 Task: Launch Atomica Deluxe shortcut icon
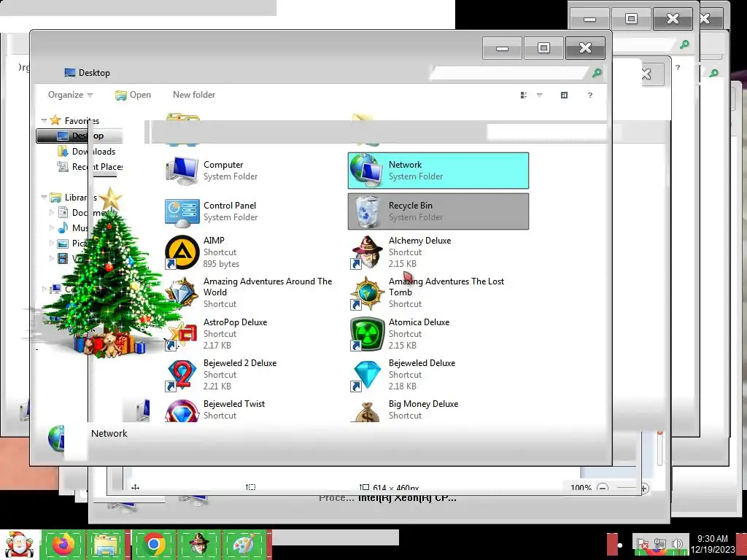coord(367,334)
